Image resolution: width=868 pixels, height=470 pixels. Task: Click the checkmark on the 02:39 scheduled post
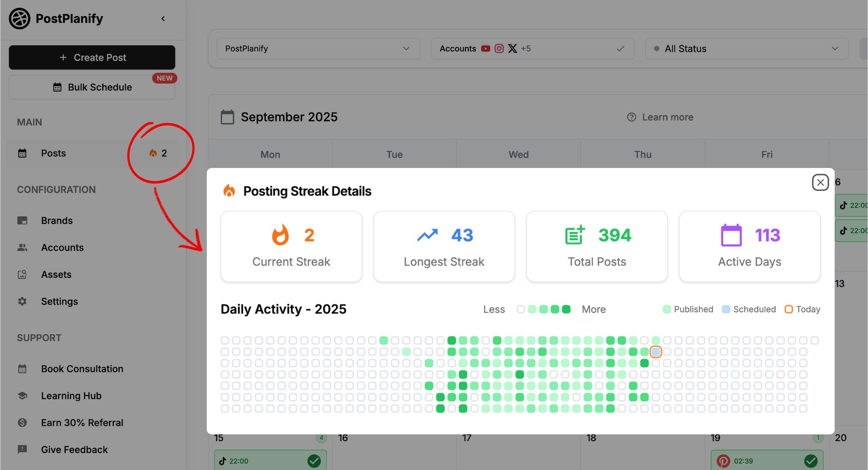812,461
